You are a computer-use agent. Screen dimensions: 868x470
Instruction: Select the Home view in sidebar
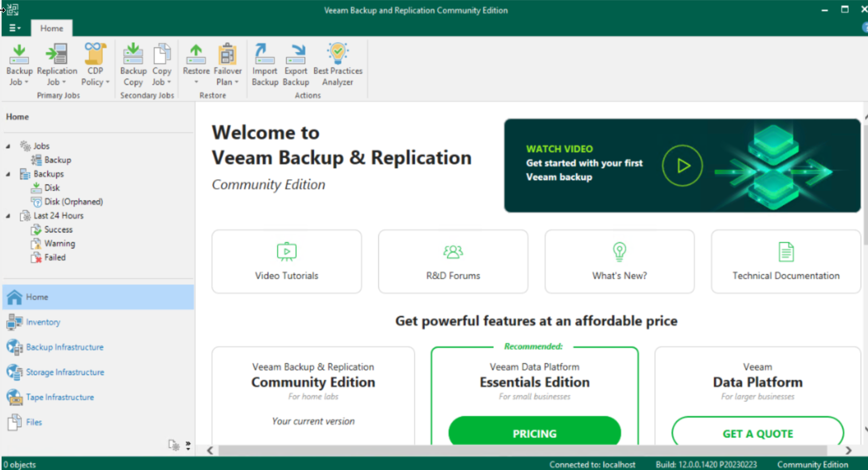point(98,297)
